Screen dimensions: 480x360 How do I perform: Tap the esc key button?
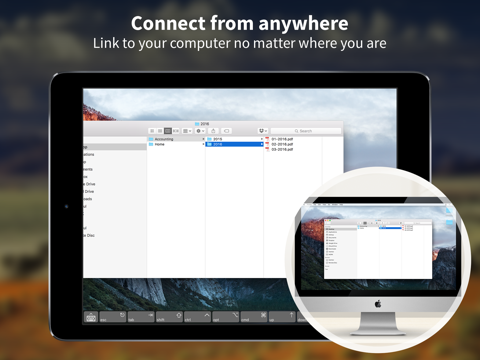(x=113, y=317)
